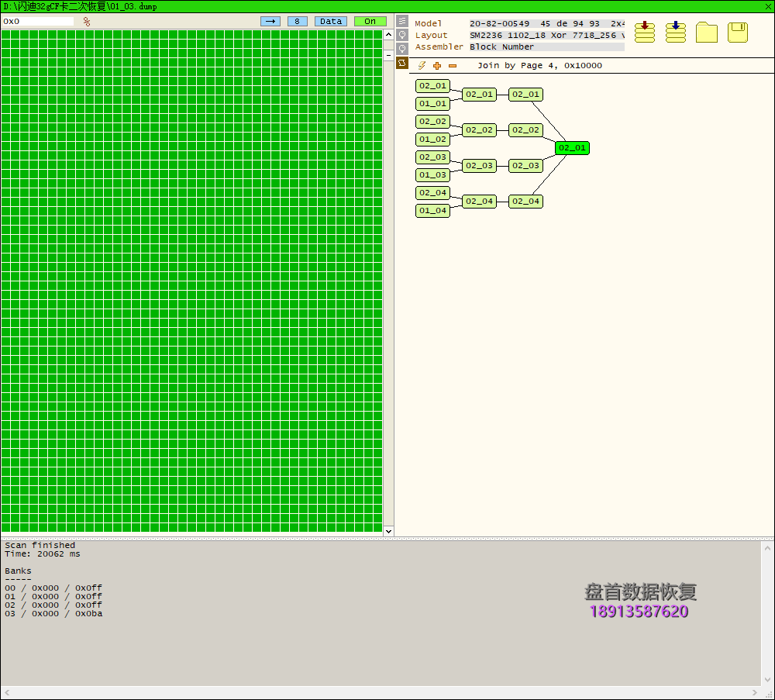Click the '8' width button

pyautogui.click(x=297, y=21)
